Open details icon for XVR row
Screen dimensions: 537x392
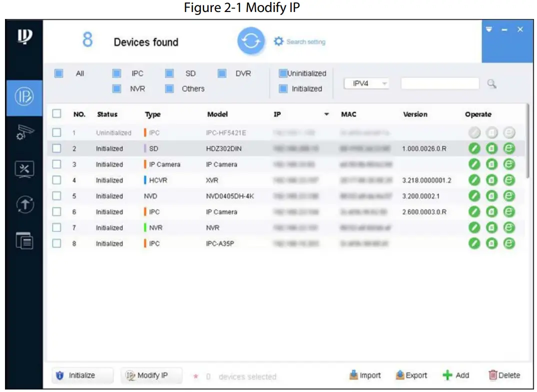492,180
